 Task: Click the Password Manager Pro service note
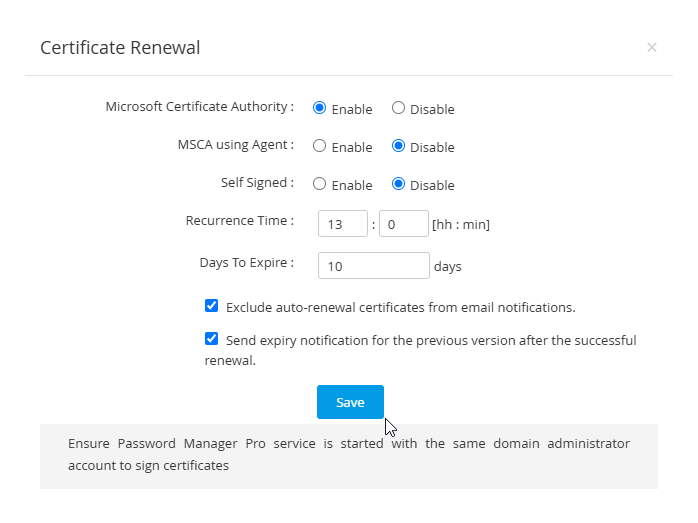point(348,454)
